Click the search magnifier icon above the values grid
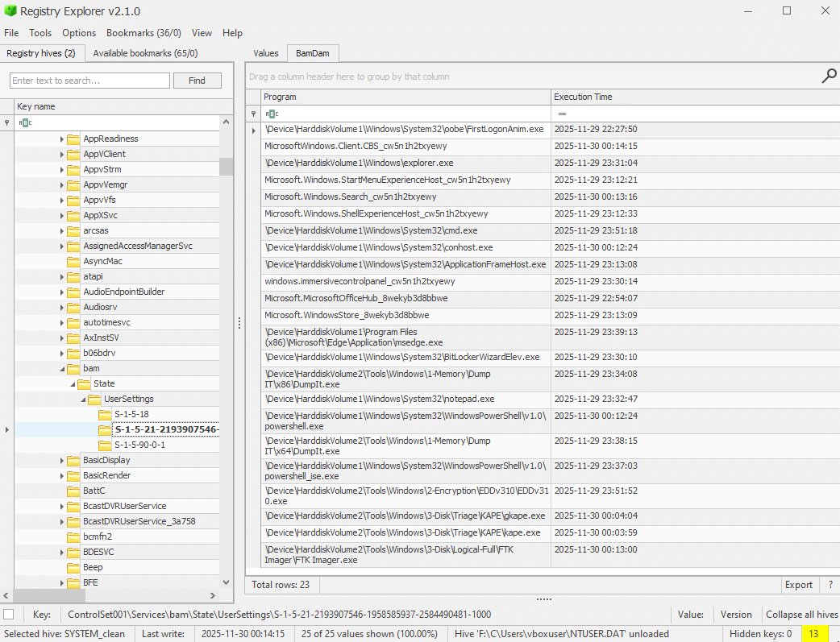Screen dimensions: 840x642 (x=829, y=76)
